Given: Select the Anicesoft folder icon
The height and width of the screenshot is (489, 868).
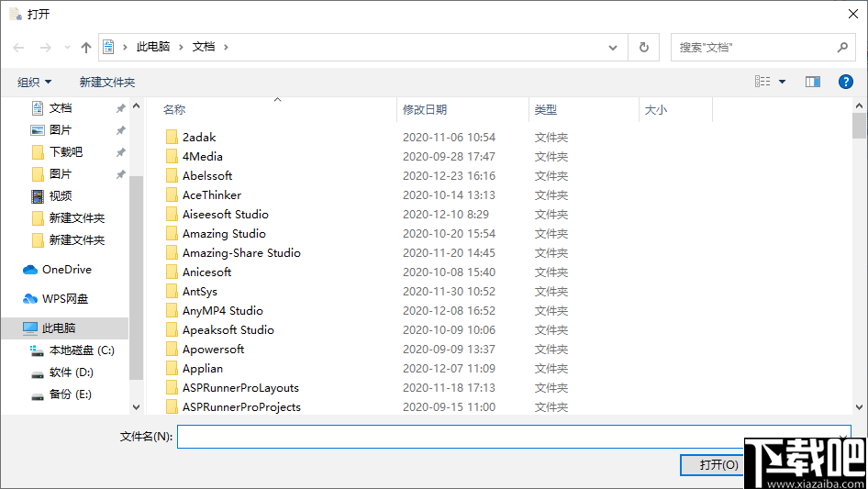Looking at the screenshot, I should pos(172,272).
